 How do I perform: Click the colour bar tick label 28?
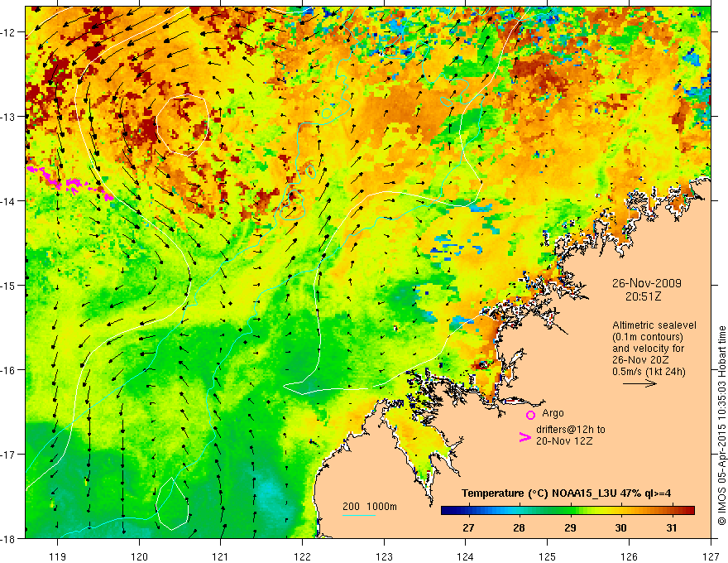[519, 527]
